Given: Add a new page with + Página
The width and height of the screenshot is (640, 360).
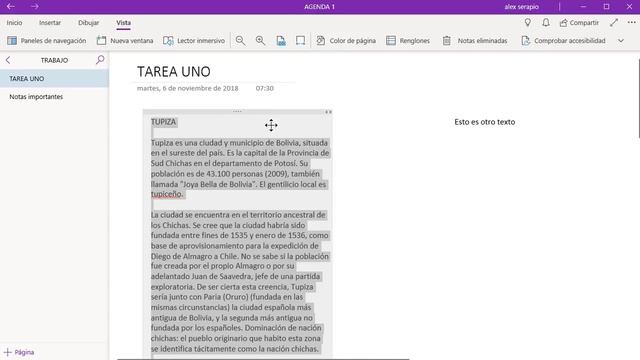Looking at the screenshot, I should coord(19,352).
